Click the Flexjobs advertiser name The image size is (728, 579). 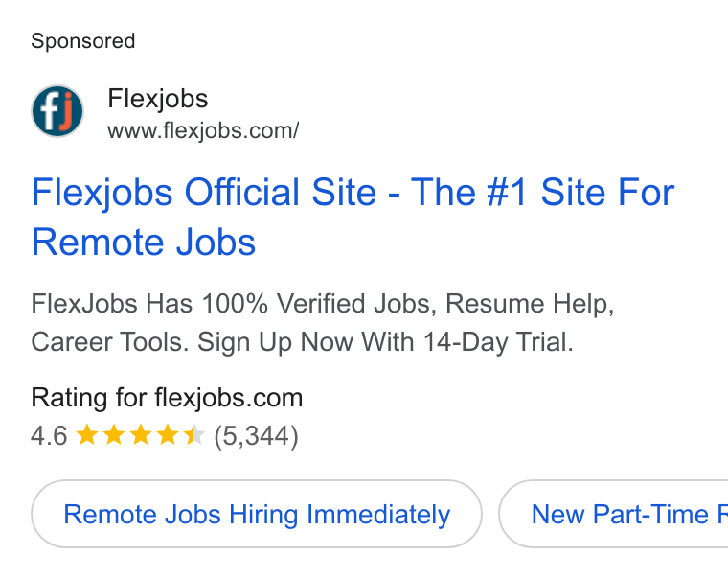[158, 99]
